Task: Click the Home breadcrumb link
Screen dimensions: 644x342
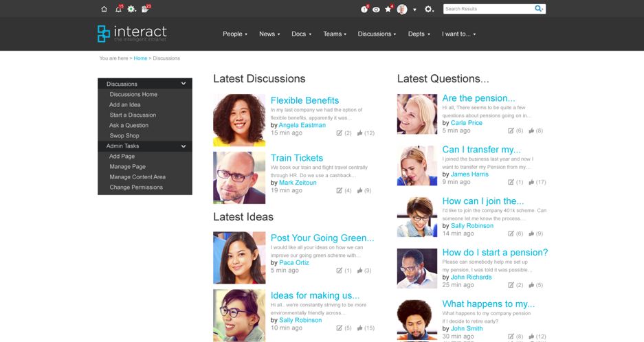Action: (140, 58)
